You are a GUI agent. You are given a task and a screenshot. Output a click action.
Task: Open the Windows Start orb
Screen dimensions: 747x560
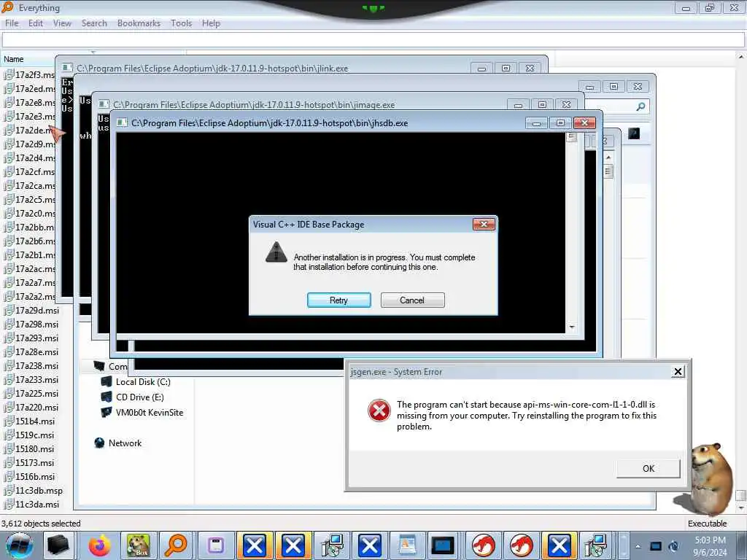point(19,545)
